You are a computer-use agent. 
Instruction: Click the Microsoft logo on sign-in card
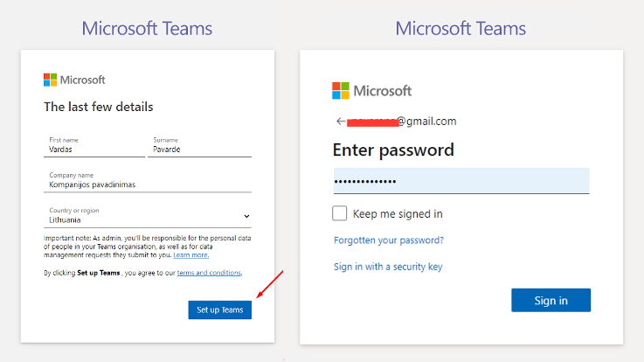[371, 91]
